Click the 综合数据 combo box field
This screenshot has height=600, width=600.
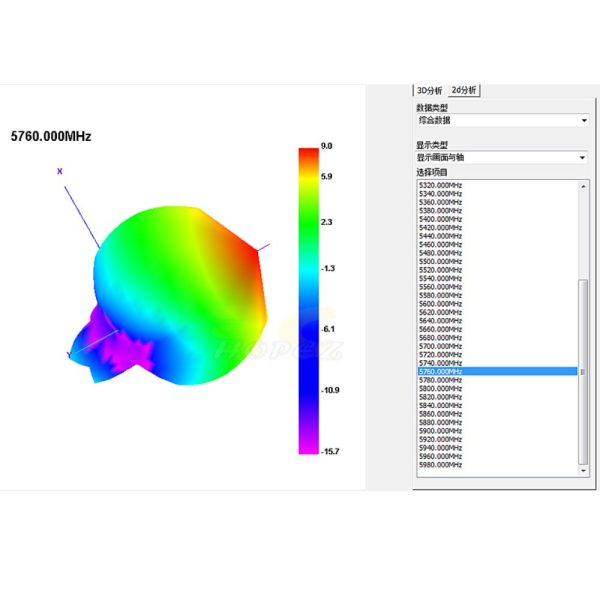click(502, 121)
